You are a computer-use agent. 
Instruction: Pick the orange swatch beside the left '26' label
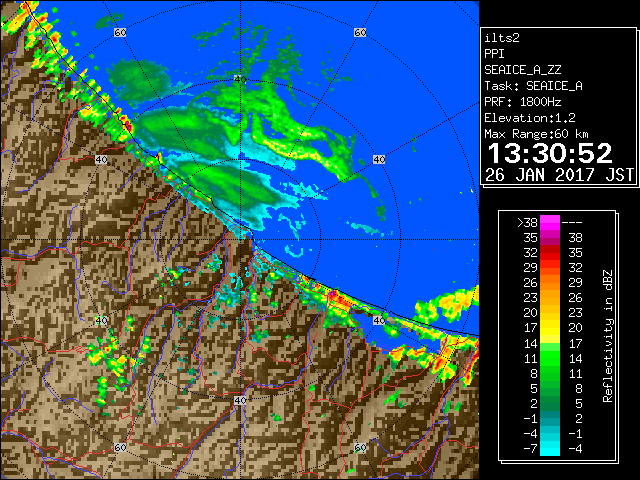(550, 282)
